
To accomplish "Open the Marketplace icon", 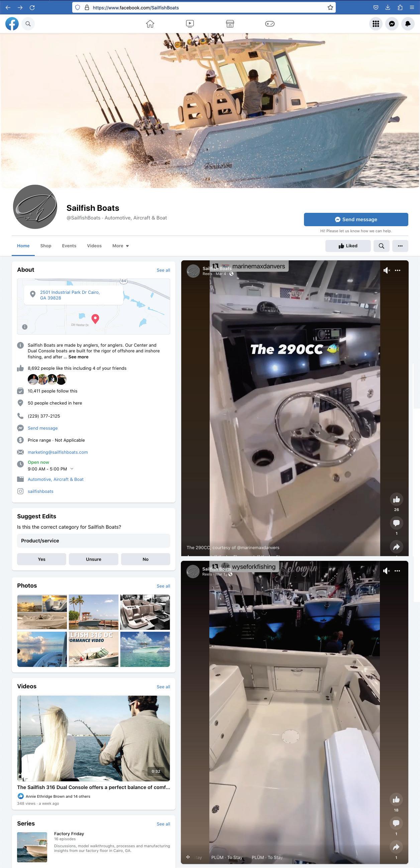I will coord(230,24).
